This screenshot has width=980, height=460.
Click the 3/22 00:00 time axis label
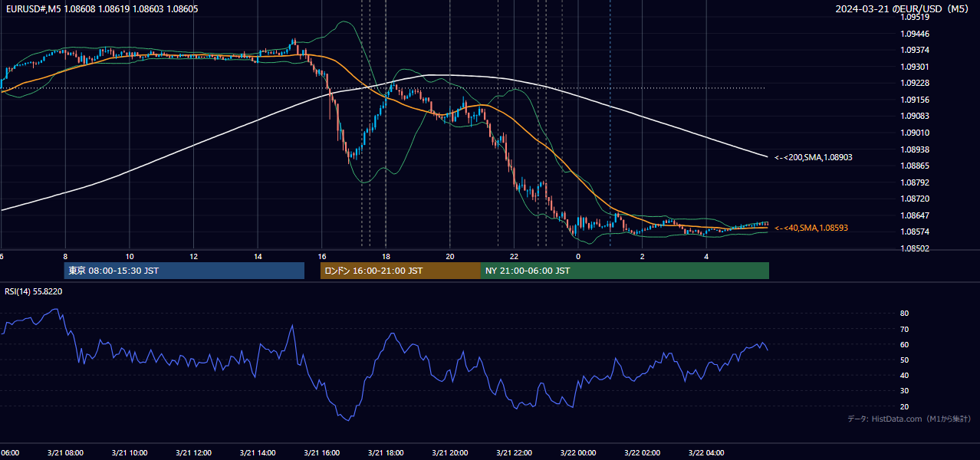coord(578,453)
